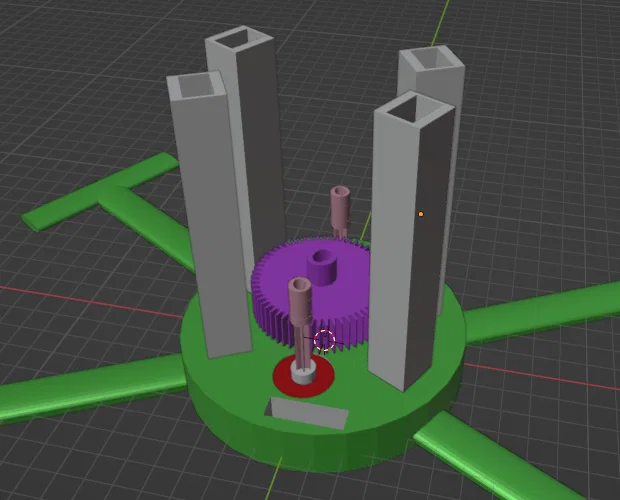Viewport: 620px width, 500px height.
Task: Click the orange origin point dot
Action: (x=421, y=214)
